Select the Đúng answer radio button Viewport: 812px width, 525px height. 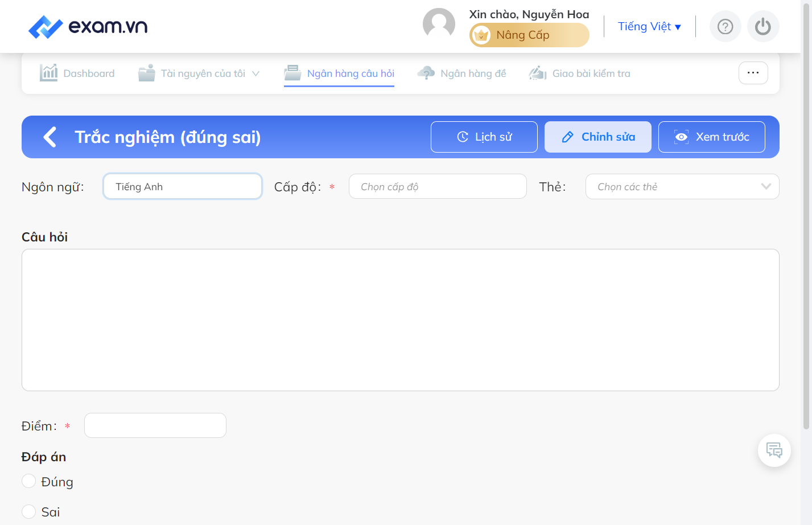point(28,481)
